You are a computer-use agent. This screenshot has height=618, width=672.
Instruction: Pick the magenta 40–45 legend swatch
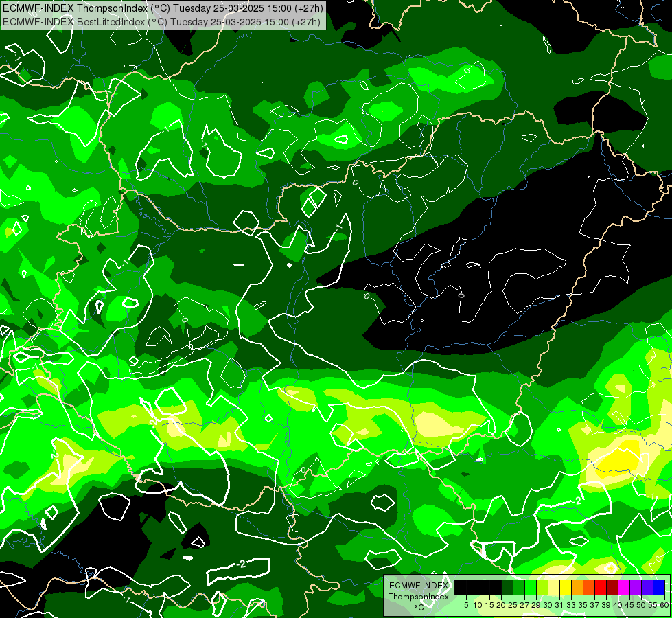[624, 587]
